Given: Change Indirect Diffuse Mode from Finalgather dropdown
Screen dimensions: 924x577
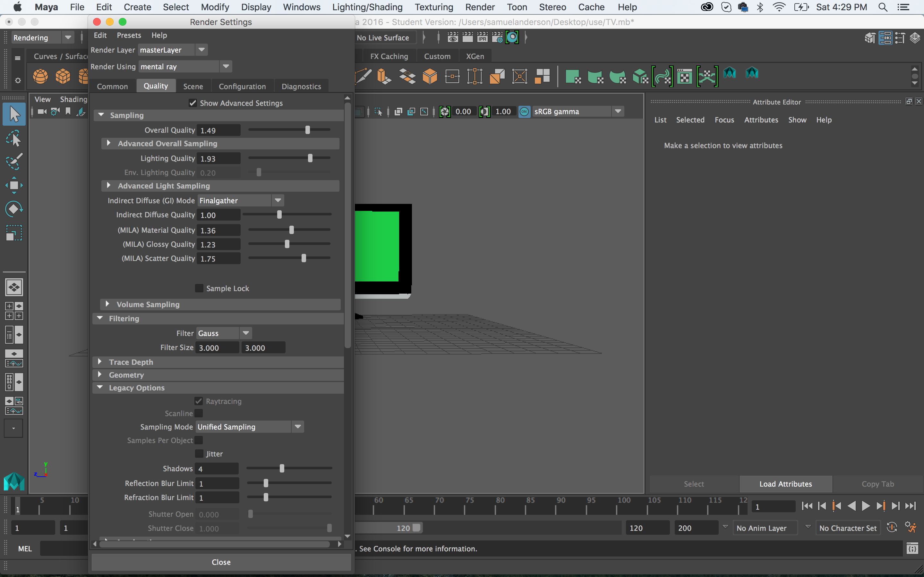Looking at the screenshot, I should click(278, 200).
